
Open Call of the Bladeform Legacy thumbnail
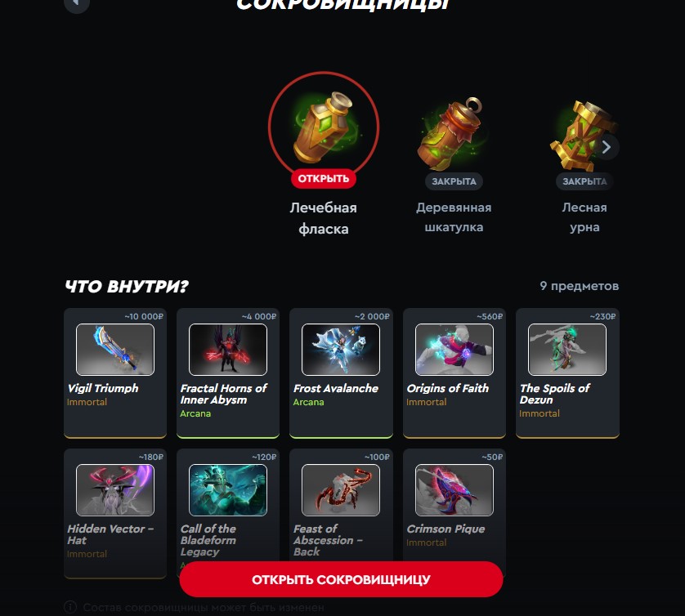(x=228, y=490)
